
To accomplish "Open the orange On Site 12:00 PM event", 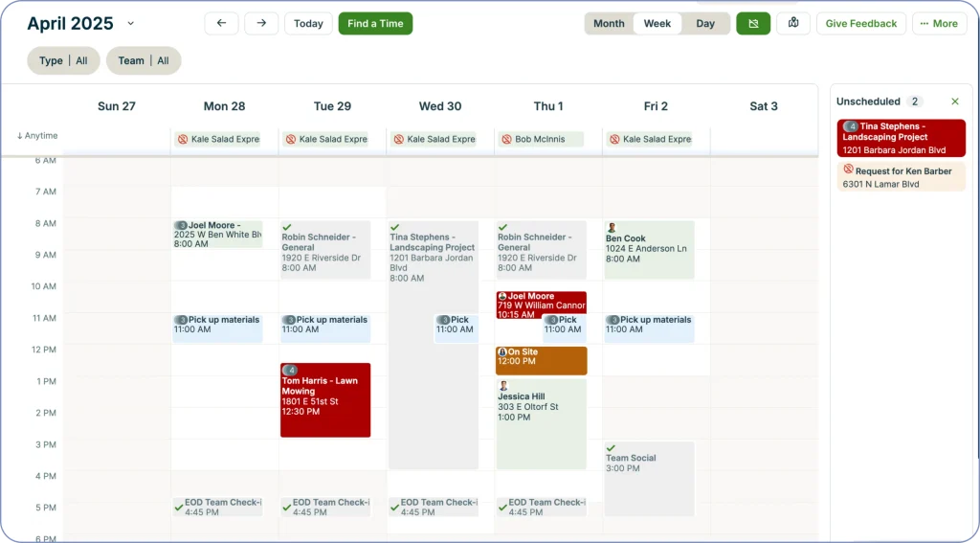I will (542, 361).
